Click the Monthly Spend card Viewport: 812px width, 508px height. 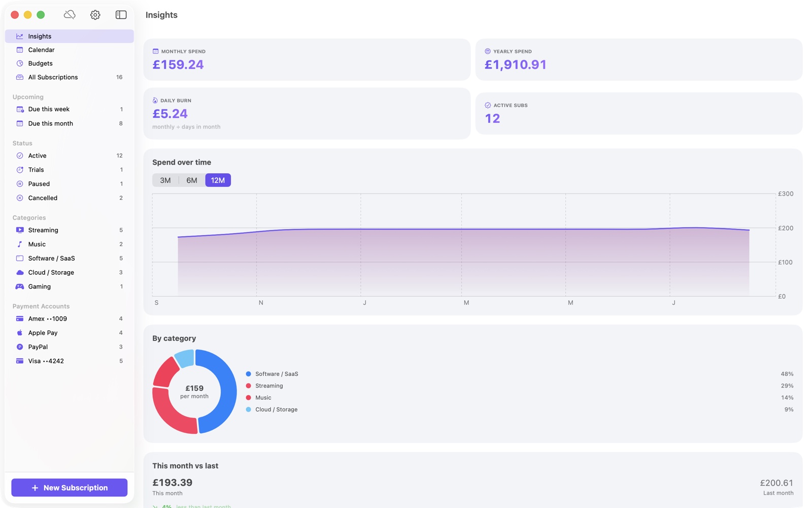[x=307, y=59]
